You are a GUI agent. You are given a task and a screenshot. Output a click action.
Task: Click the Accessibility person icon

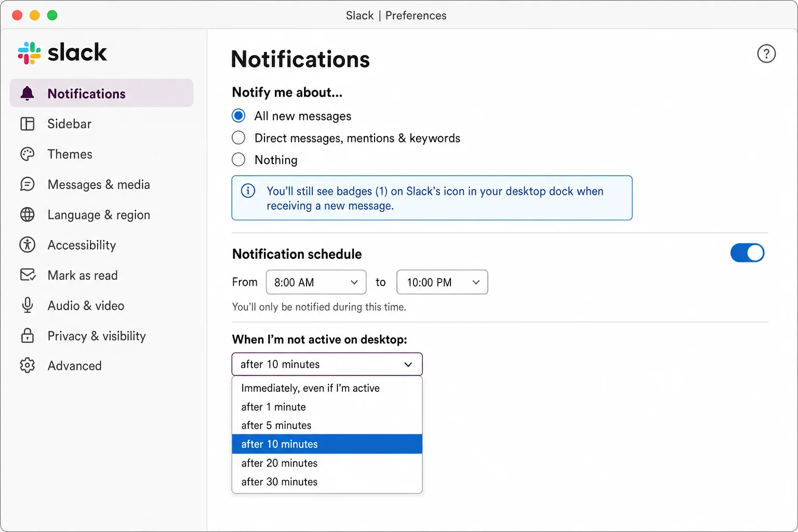coord(27,245)
